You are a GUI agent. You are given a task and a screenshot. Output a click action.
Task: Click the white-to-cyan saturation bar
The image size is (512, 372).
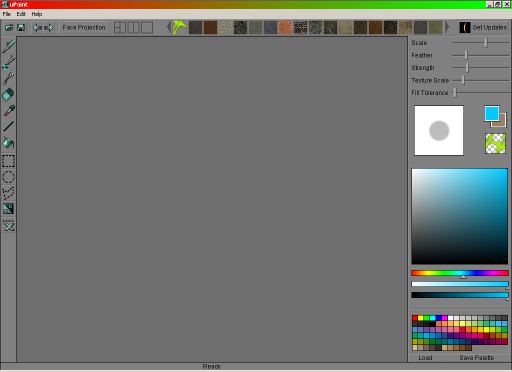(x=460, y=284)
